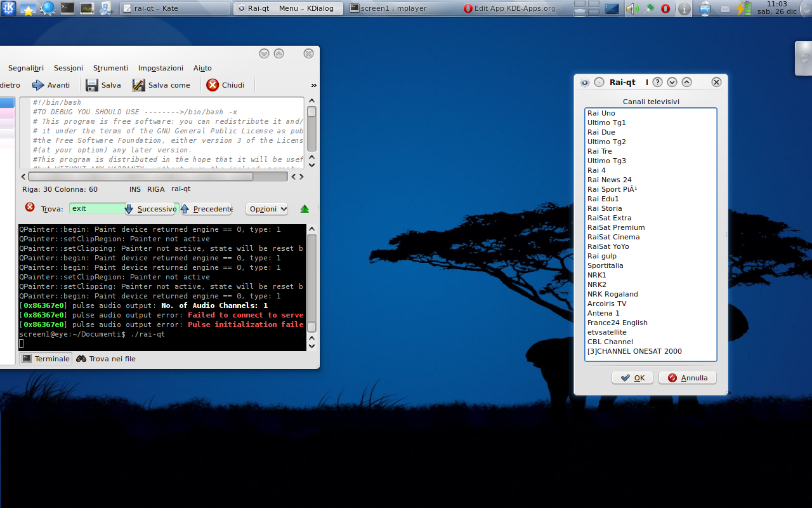Click the mail envelope icon in tray

point(724,9)
